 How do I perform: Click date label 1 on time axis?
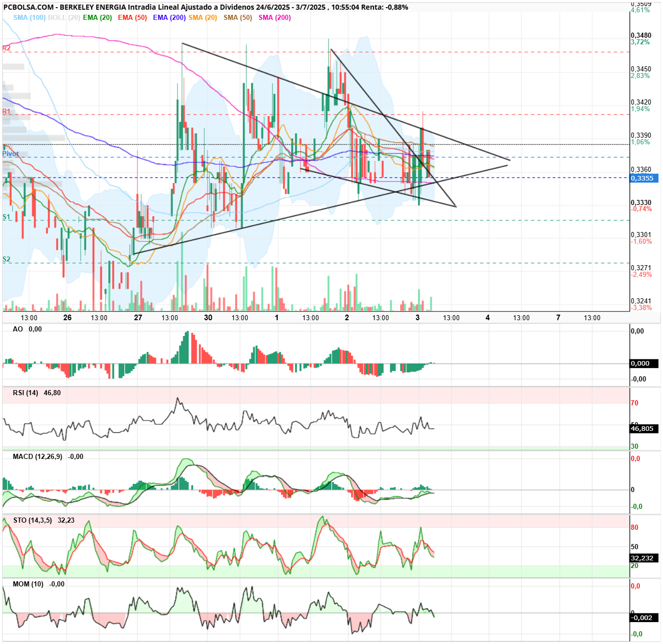pyautogui.click(x=277, y=317)
